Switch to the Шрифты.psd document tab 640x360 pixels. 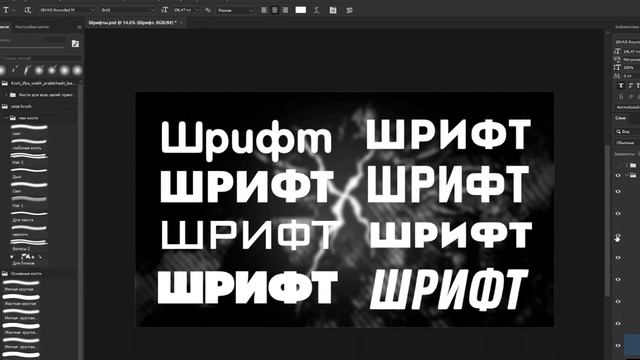(x=132, y=22)
